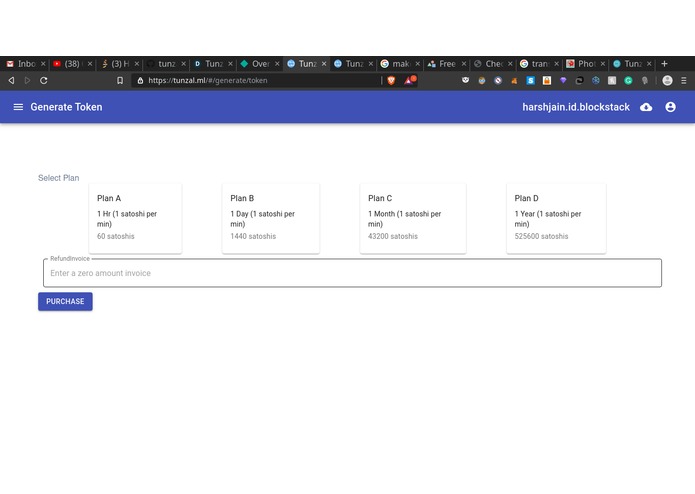Click the blue snowflake-like extension icon

[596, 80]
